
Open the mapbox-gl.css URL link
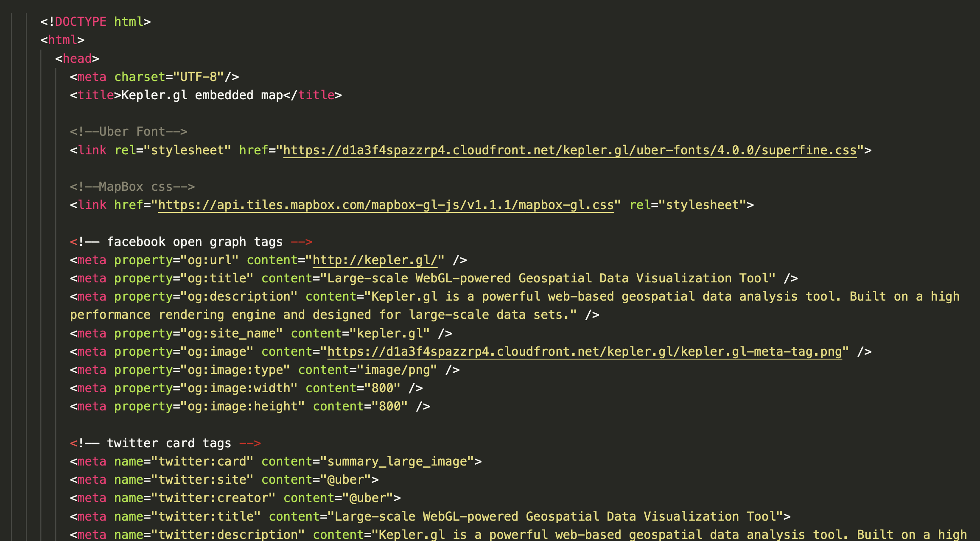386,205
